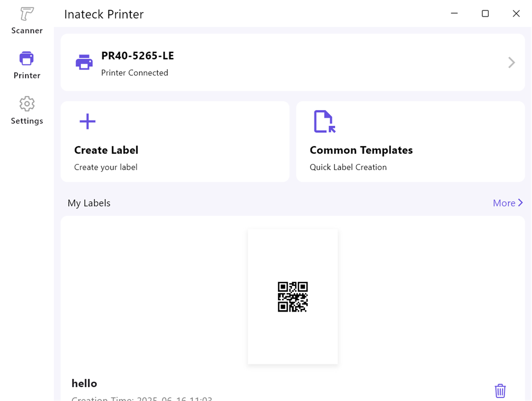Open the hello label QR thumbnail
The height and width of the screenshot is (401, 532).
point(293,297)
